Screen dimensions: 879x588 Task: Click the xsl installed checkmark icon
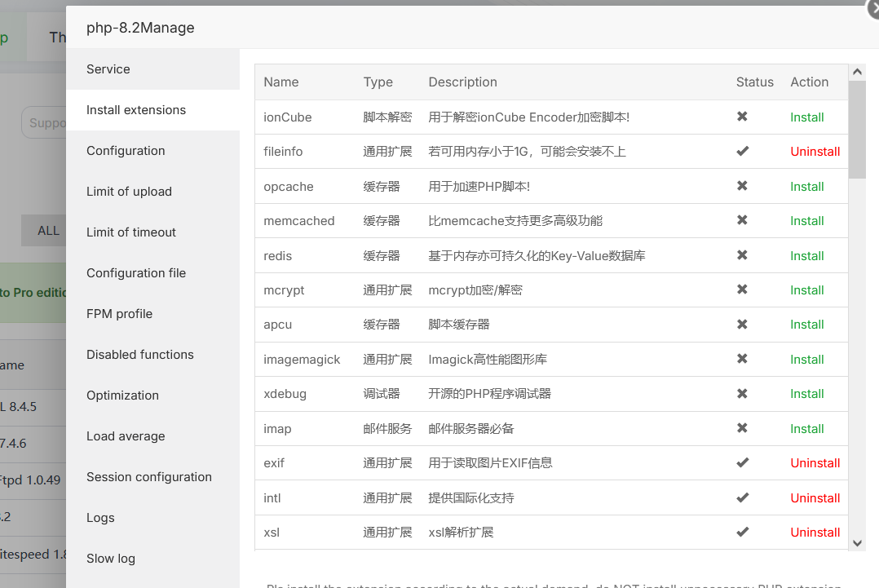coord(742,532)
